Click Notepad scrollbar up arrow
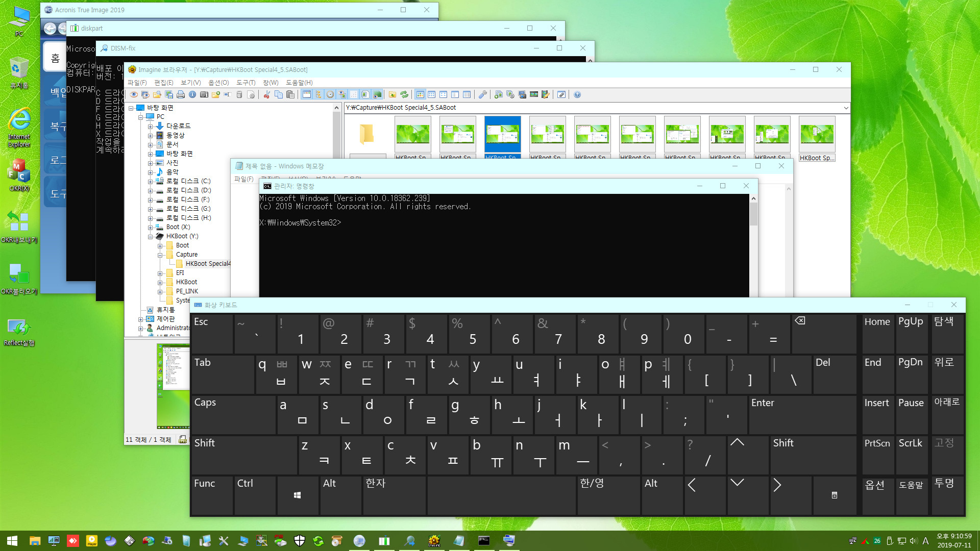Image resolution: width=980 pixels, height=551 pixels. point(789,189)
